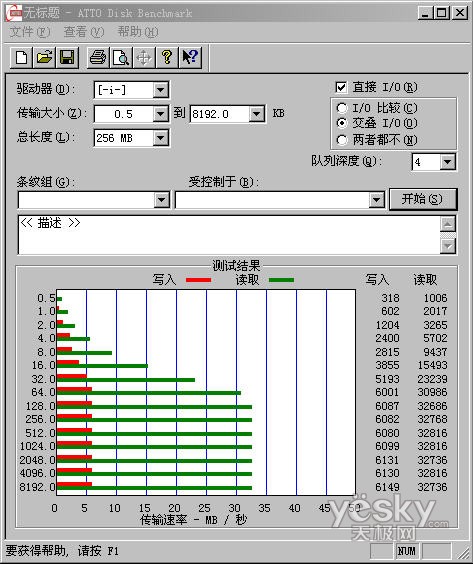This screenshot has height=564, width=473.
Task: Toggle the 直接 I/O checkbox
Action: [x=341, y=87]
